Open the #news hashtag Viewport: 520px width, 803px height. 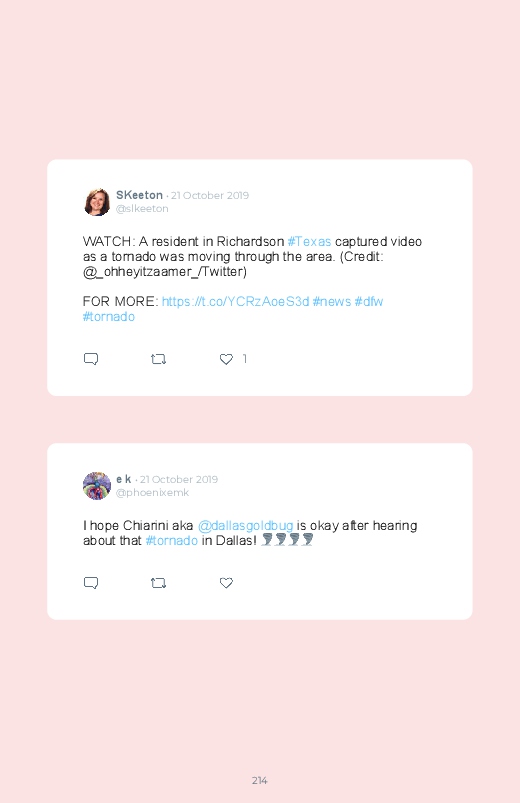click(x=332, y=302)
